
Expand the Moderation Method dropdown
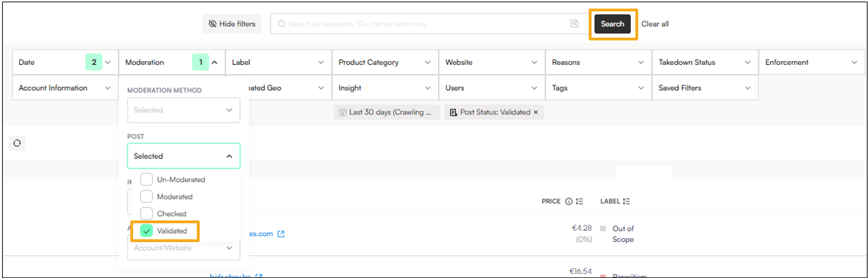(x=184, y=110)
